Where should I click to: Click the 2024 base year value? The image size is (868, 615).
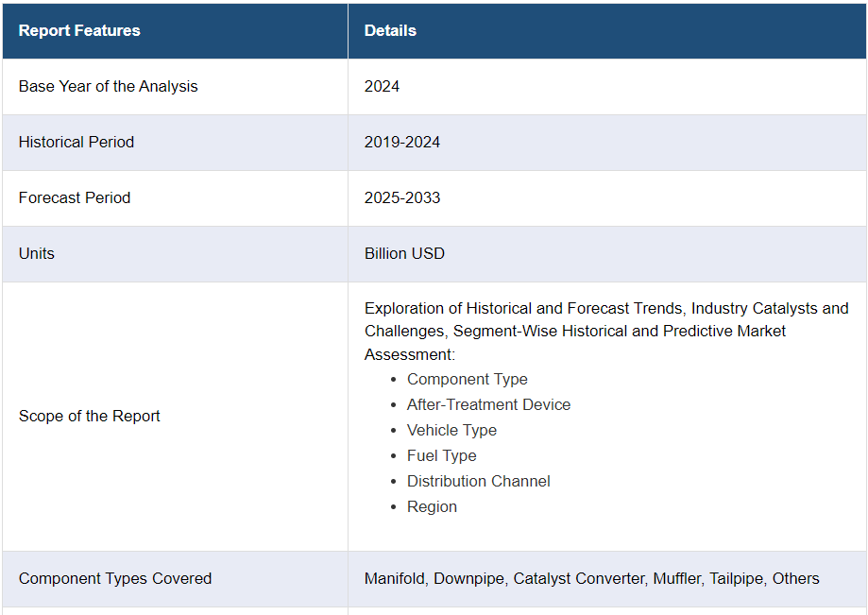(382, 86)
